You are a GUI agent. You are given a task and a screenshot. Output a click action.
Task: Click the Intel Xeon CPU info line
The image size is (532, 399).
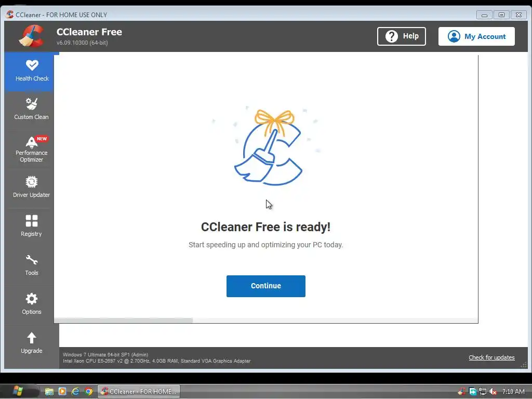[157, 361]
